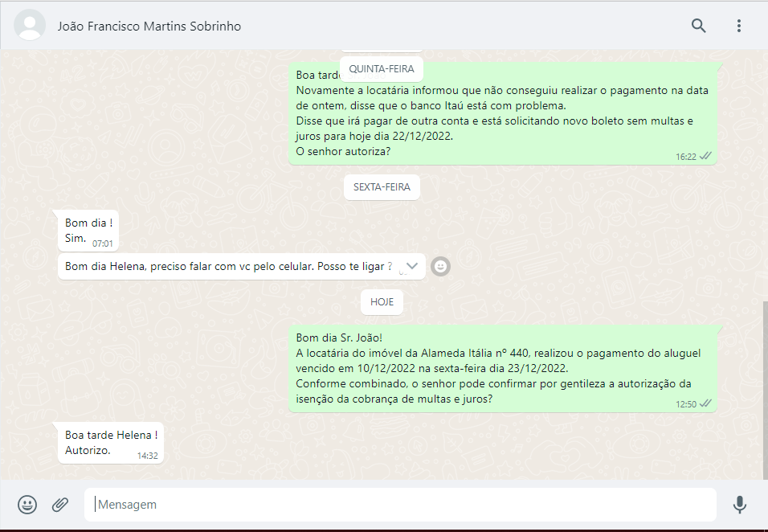This screenshot has height=532, width=768.
Task: Focus the Mensagem text input field
Action: (x=402, y=505)
